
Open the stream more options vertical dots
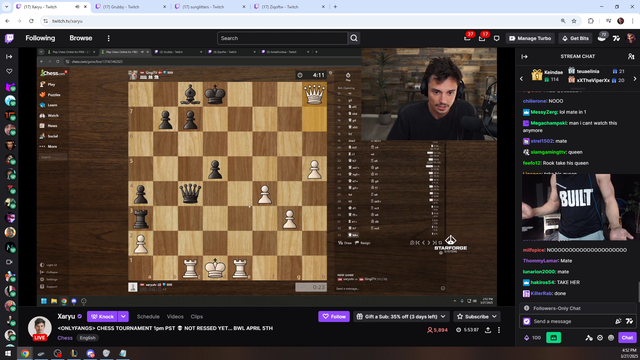(499, 330)
